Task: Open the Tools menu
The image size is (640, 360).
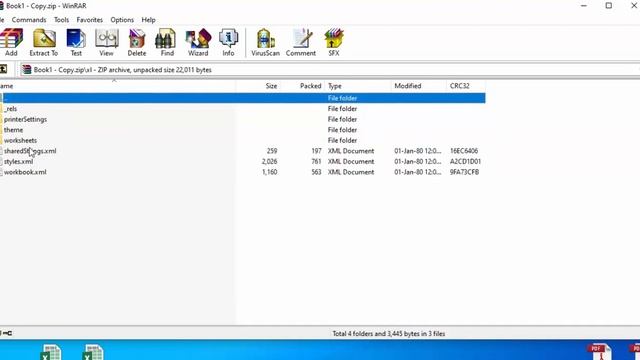Action: pyautogui.click(x=61, y=20)
